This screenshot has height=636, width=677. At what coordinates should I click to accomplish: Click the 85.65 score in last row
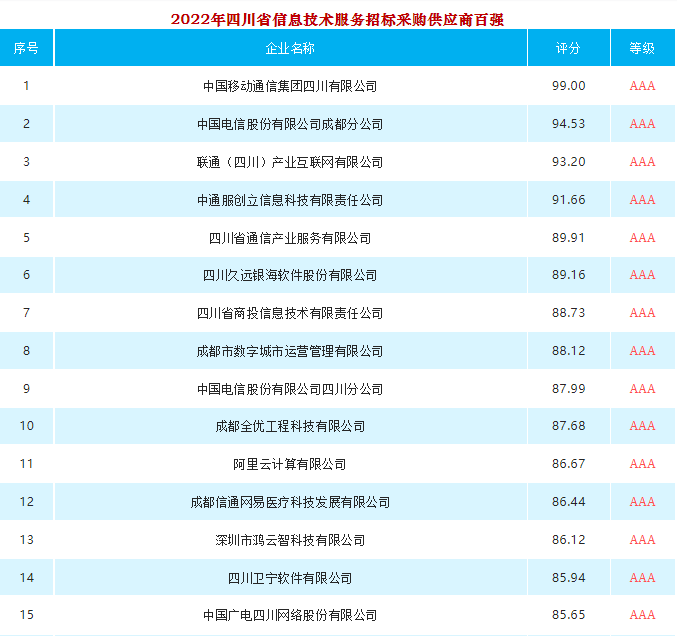click(x=568, y=615)
